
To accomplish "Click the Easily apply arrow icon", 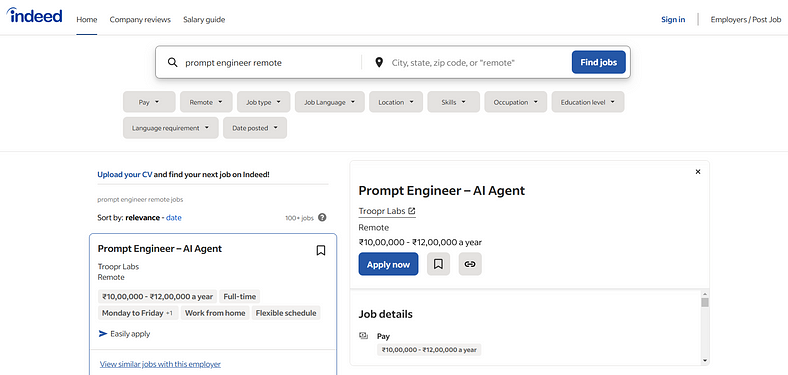I will click(x=103, y=334).
